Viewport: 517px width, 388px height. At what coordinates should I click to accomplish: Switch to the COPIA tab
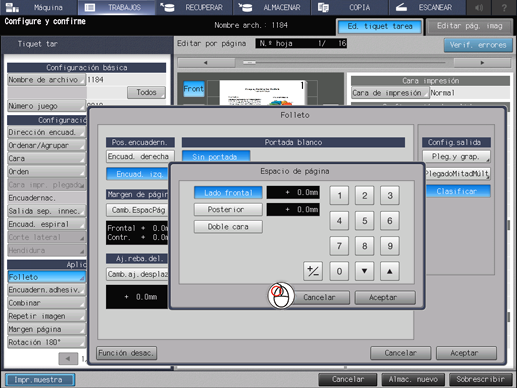[349, 7]
